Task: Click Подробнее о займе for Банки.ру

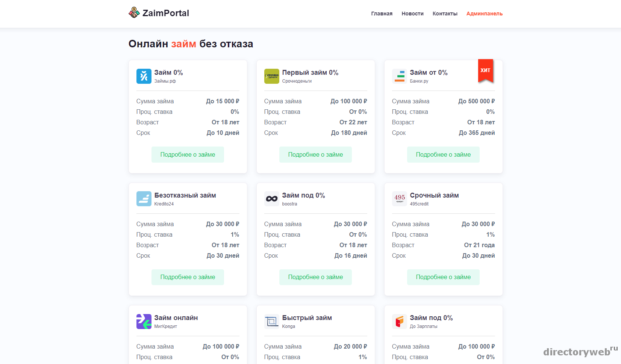Action: 444,155
